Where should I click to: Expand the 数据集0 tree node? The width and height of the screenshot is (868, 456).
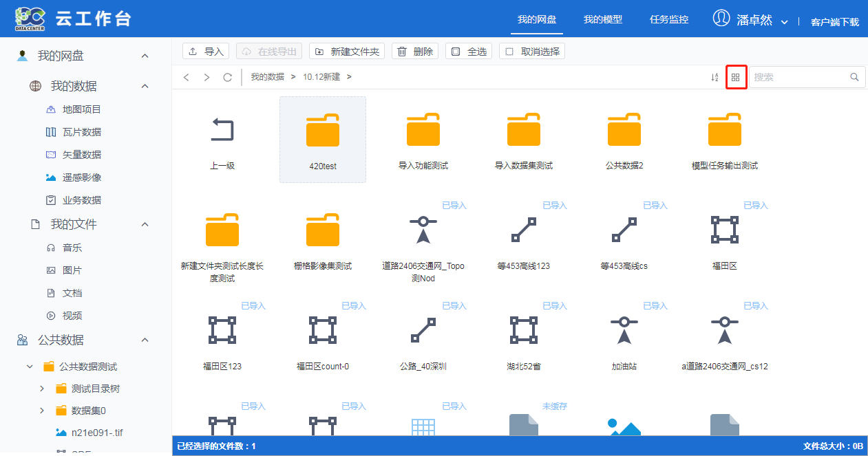[42, 411]
